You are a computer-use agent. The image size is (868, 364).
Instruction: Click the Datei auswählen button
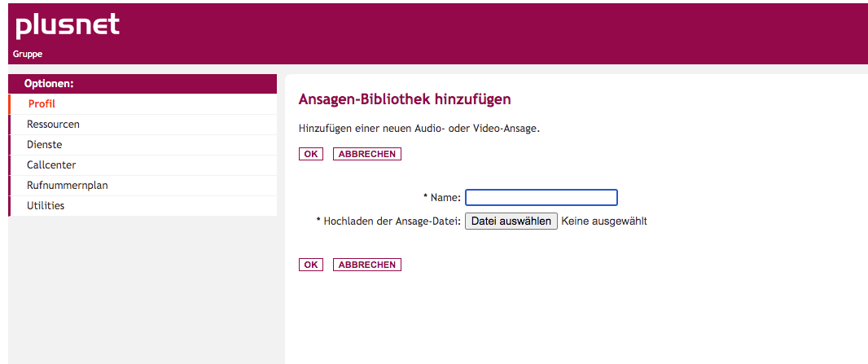tap(511, 221)
